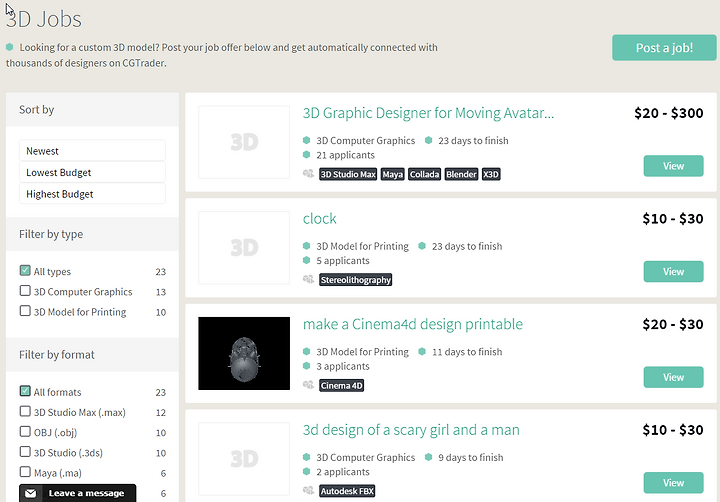Click View for the scary girl job

pyautogui.click(x=673, y=483)
